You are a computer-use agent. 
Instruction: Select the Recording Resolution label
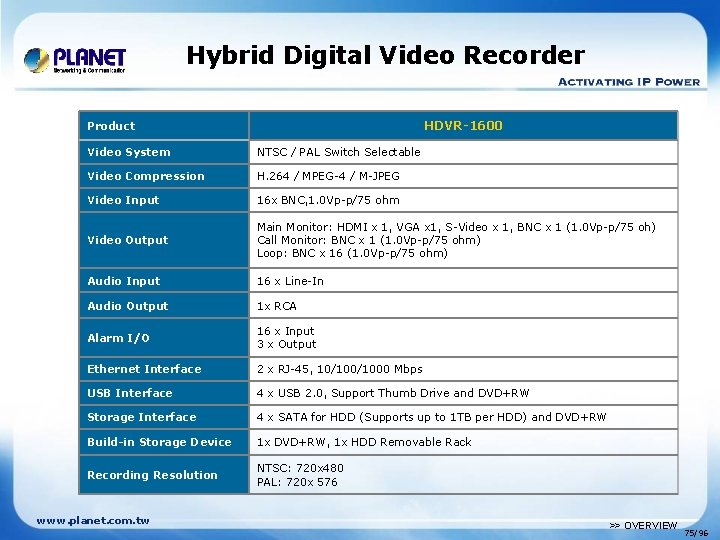tap(152, 475)
